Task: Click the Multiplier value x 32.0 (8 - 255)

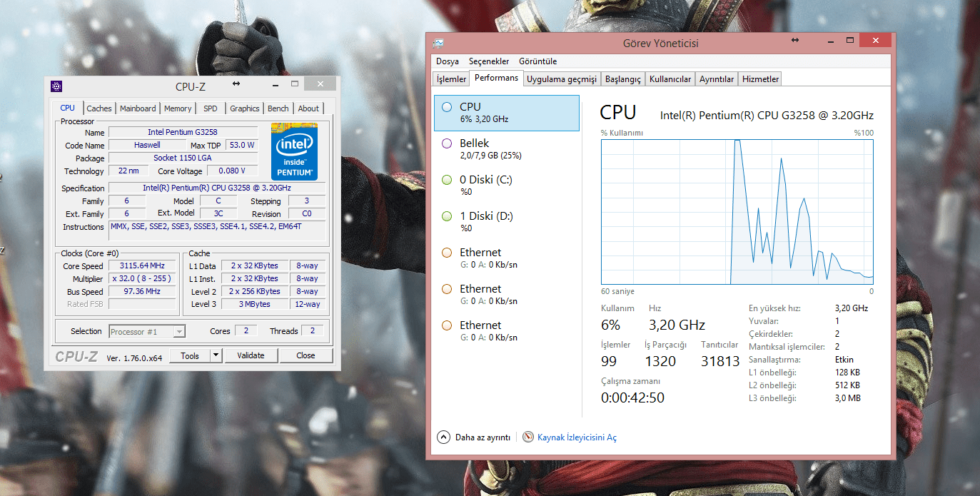Action: click(x=142, y=278)
